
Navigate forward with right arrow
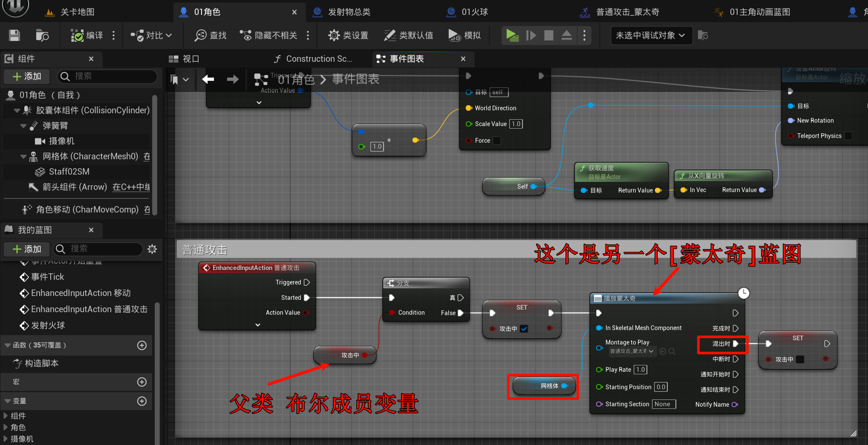(233, 79)
